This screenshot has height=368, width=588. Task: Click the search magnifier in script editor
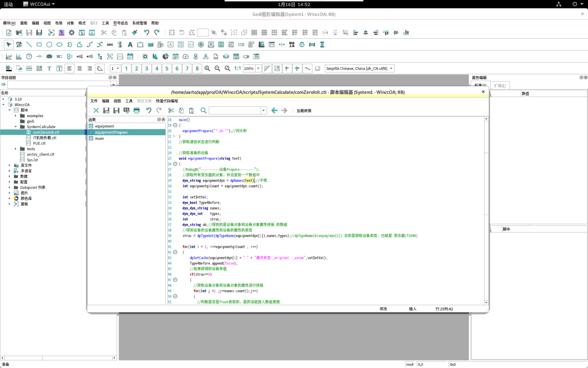pyautogui.click(x=203, y=110)
